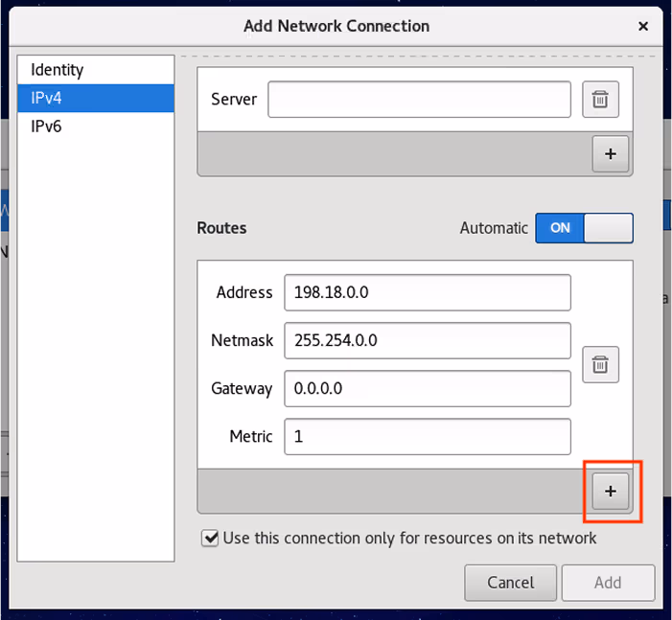672x620 pixels.
Task: Edit the route Address field 198.18.0.0
Action: [428, 292]
